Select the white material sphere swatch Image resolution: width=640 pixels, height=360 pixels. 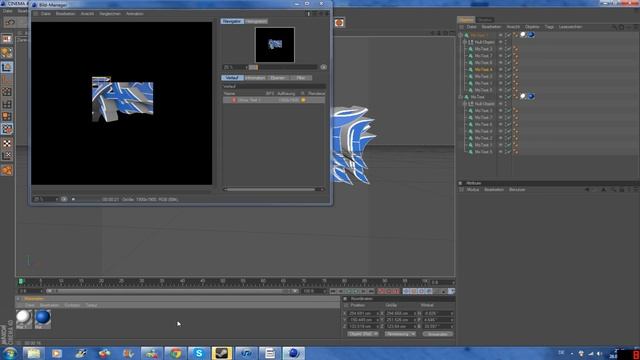[x=24, y=318]
